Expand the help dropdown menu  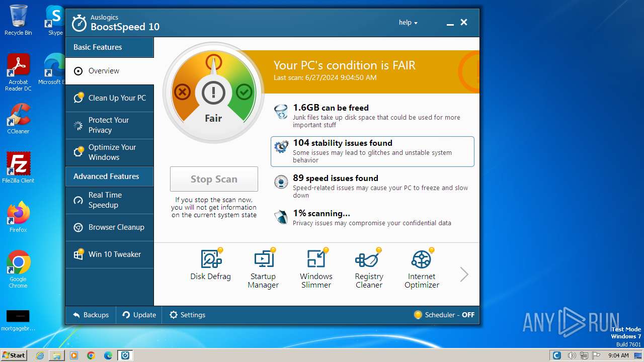[x=408, y=23]
